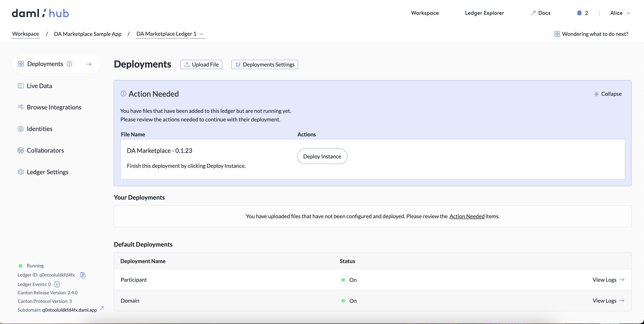This screenshot has height=324, width=644.
Task: Open Ledger Settings via the gear icon
Action: point(21,172)
